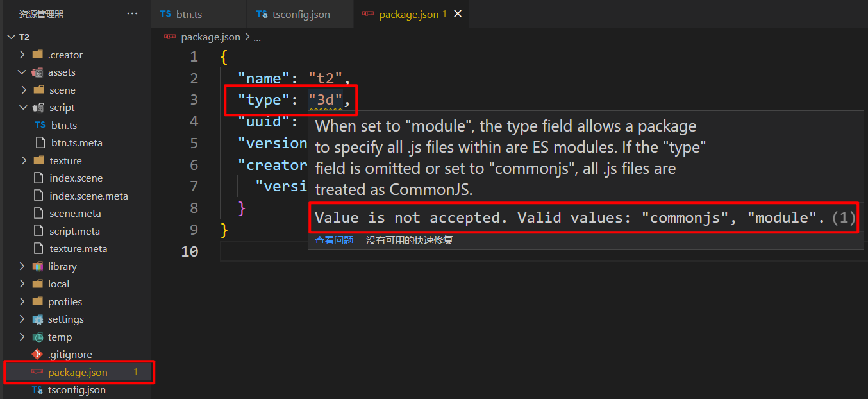Expand the .creator folder

click(x=22, y=55)
